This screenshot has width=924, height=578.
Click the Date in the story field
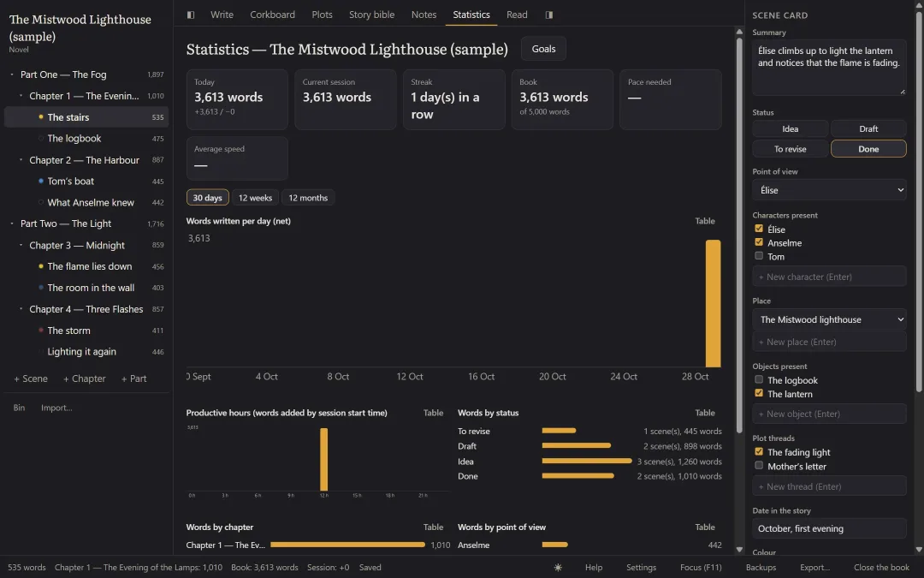click(x=829, y=528)
